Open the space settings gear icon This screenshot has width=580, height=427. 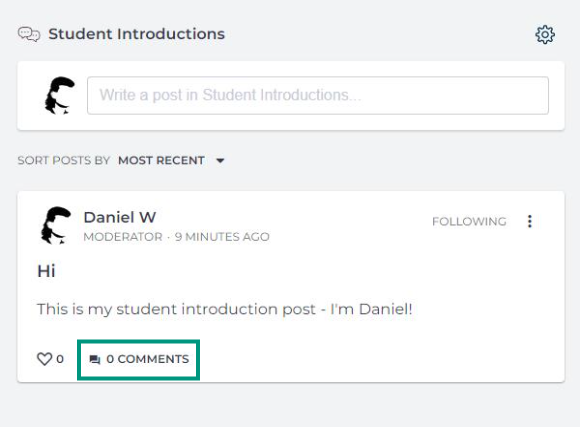coord(545,35)
